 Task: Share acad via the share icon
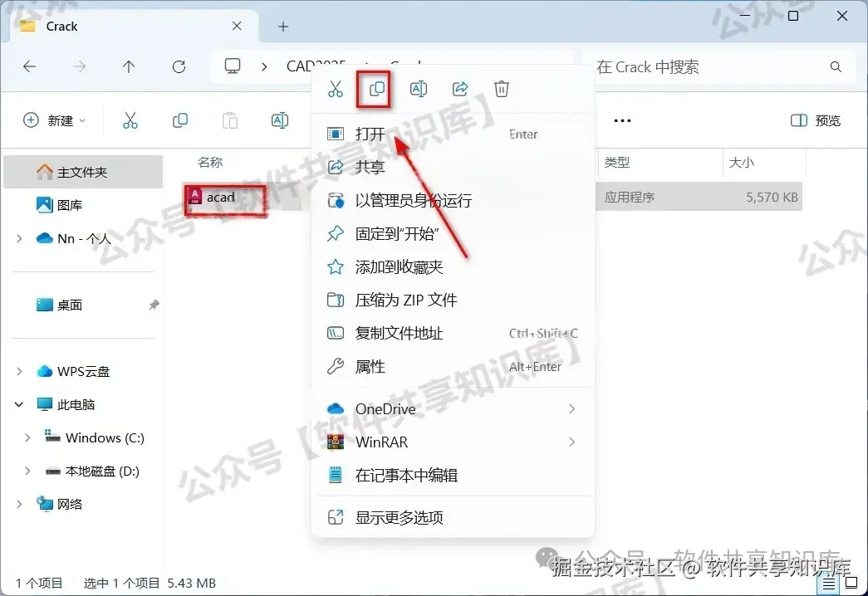coord(459,89)
